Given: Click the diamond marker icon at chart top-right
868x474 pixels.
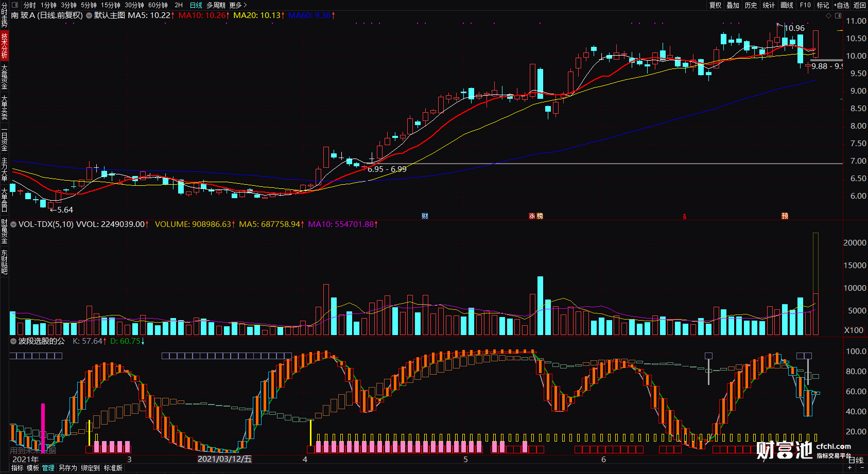Looking at the screenshot, I should 828,16.
